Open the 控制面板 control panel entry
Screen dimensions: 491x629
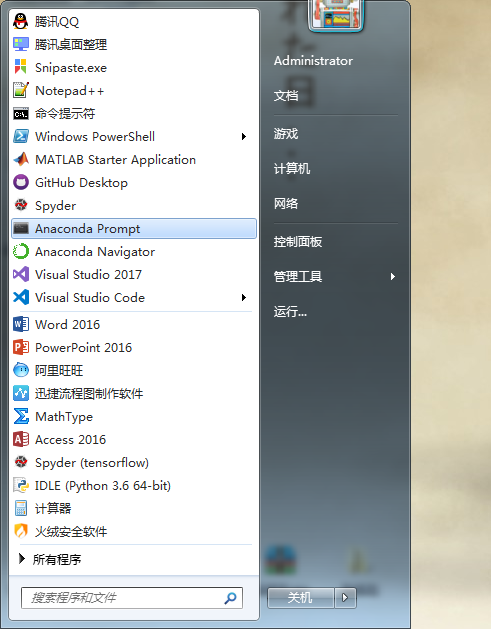(298, 241)
